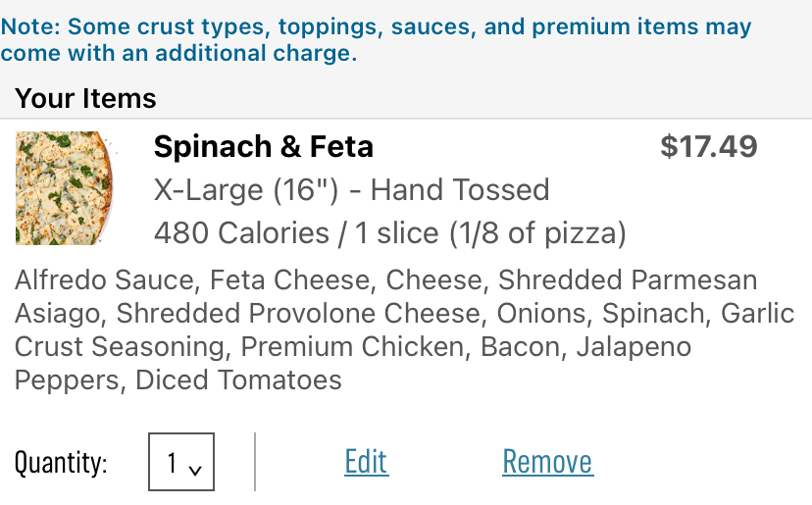Click Diced Tomatoes in the toppings list
The width and height of the screenshot is (812, 505).
click(238, 380)
